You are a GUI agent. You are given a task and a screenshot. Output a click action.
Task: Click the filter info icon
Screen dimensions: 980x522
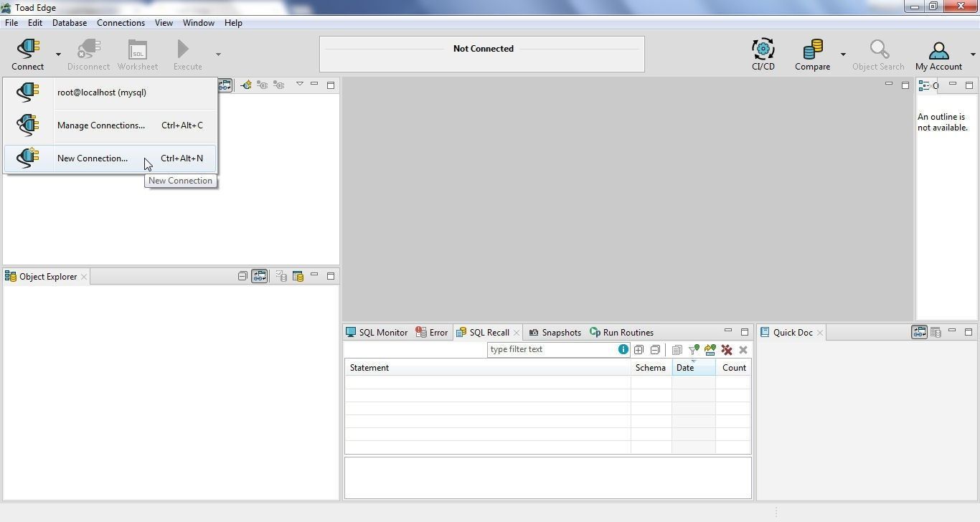[623, 349]
